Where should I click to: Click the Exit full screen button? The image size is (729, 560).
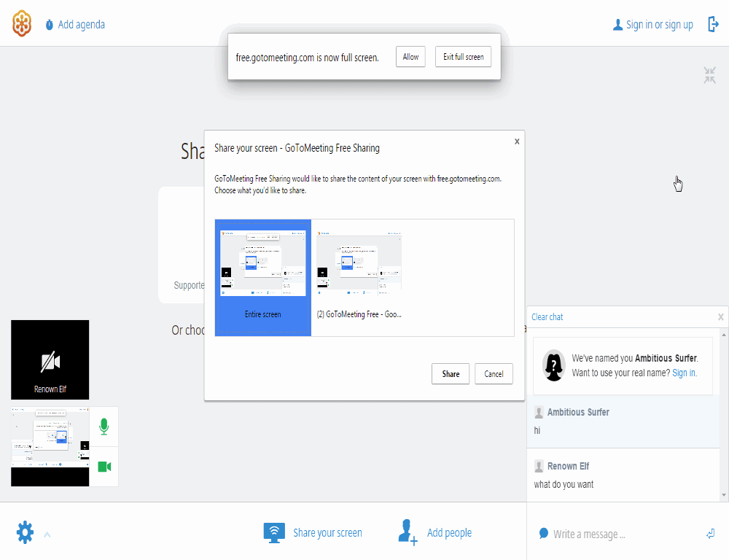coord(463,57)
